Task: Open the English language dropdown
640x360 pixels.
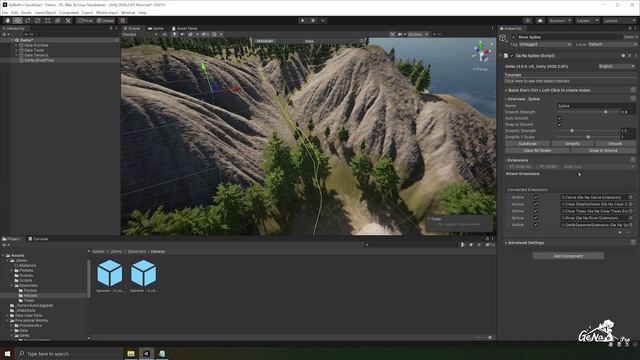Action: (x=616, y=66)
